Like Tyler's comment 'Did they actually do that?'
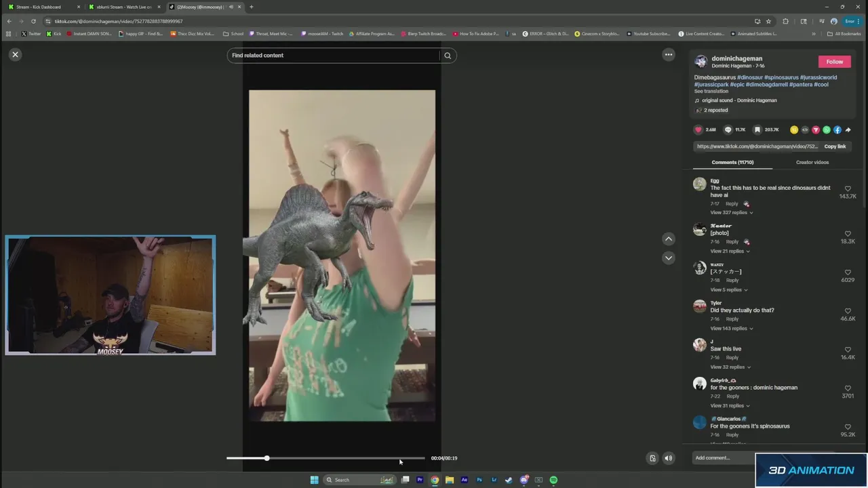Image resolution: width=868 pixels, height=488 pixels. tap(848, 311)
